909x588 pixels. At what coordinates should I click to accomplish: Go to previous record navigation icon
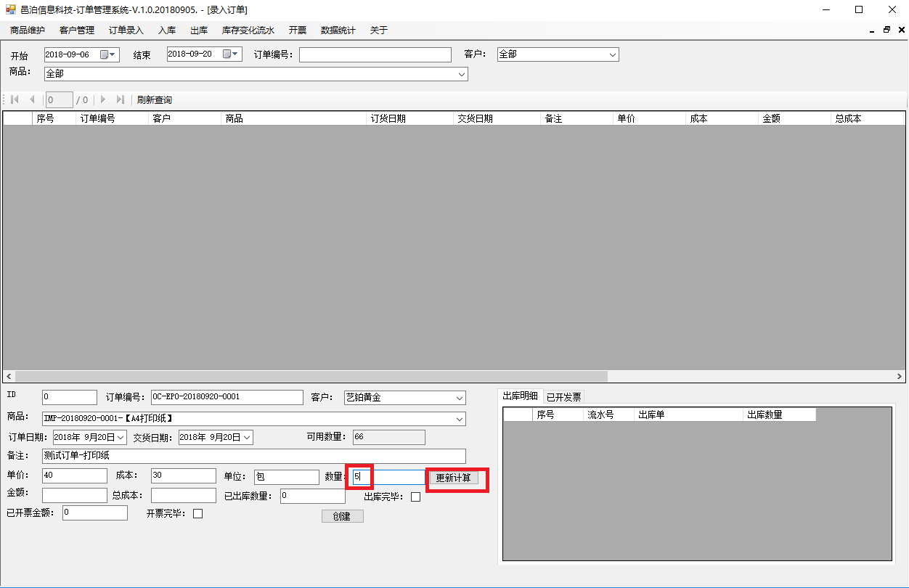[31, 99]
